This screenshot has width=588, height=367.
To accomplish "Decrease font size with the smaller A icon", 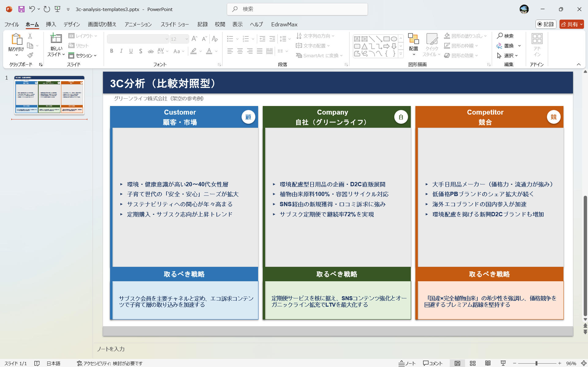I will pos(204,39).
